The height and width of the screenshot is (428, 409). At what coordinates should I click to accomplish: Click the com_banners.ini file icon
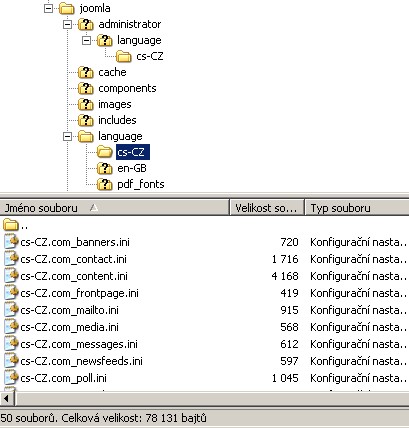[11, 242]
